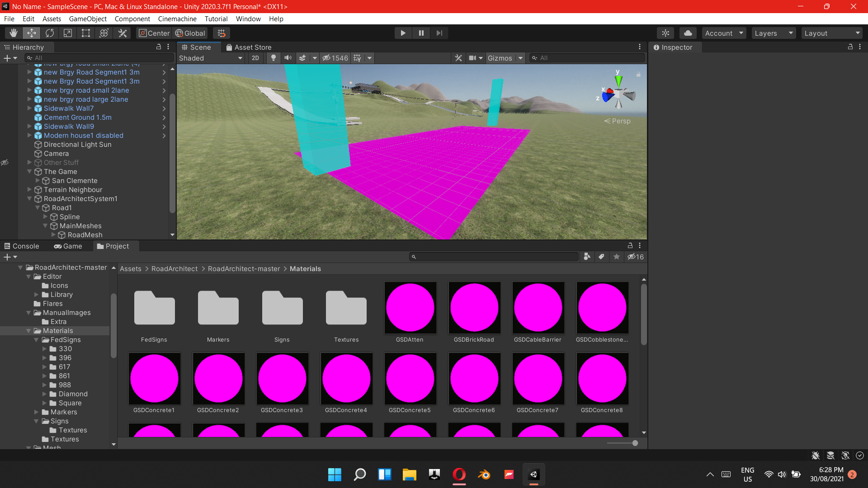Open Unity from the Windows taskbar

click(534, 474)
